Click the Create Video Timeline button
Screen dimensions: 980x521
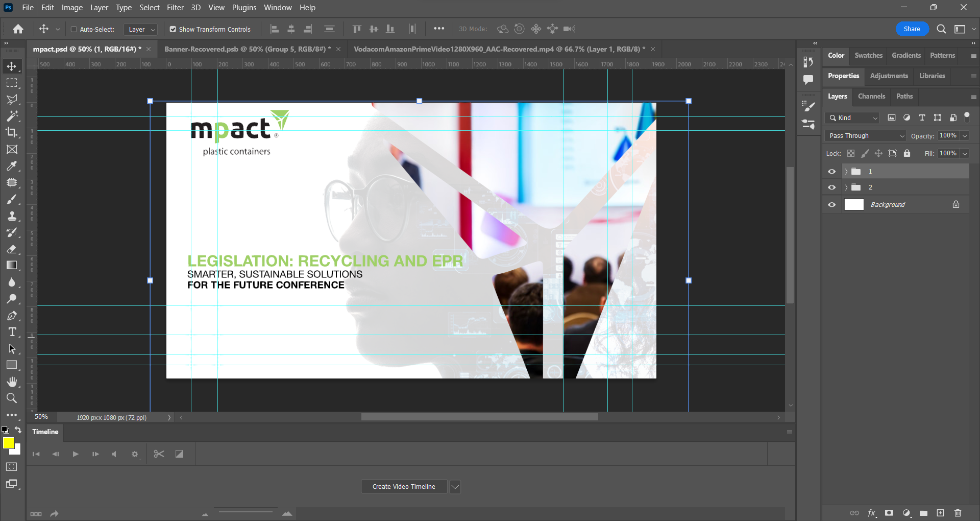404,486
